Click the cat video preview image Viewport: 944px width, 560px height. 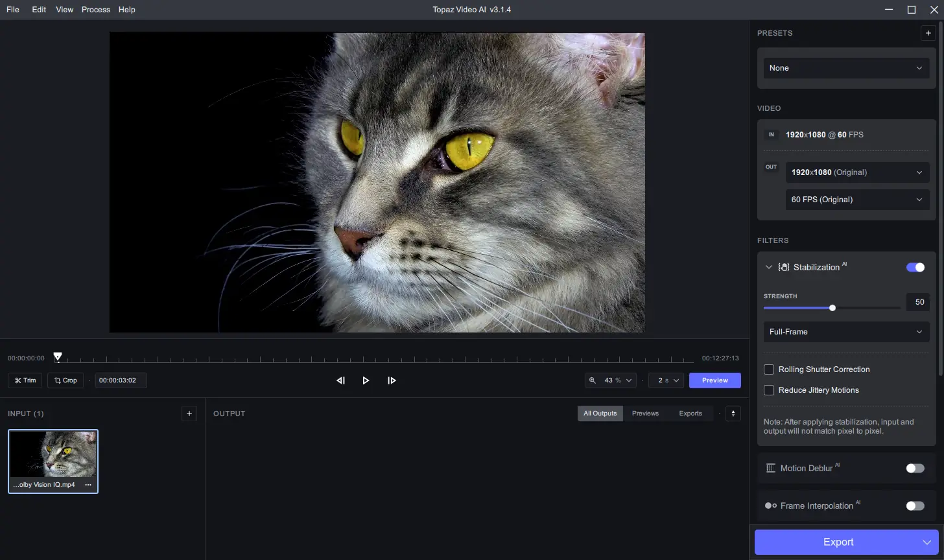coord(377,182)
